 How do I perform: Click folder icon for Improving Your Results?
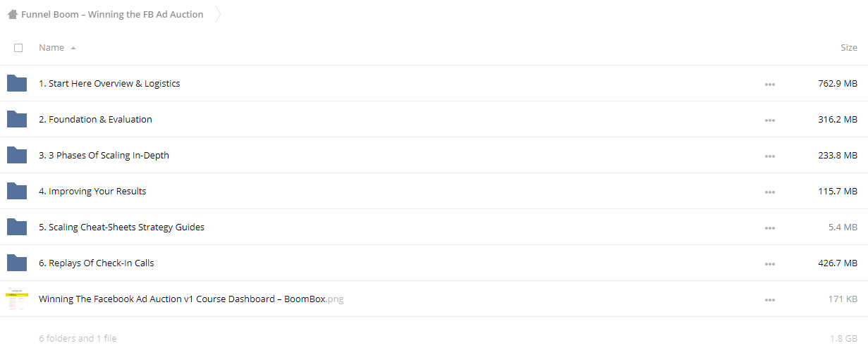pos(17,191)
